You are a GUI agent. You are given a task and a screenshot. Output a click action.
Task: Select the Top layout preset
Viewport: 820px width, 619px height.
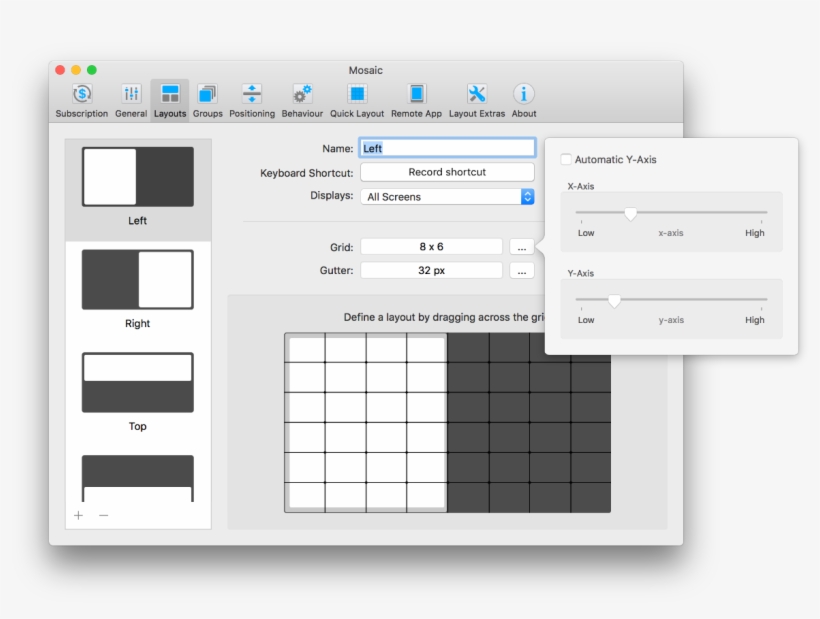pyautogui.click(x=137, y=383)
